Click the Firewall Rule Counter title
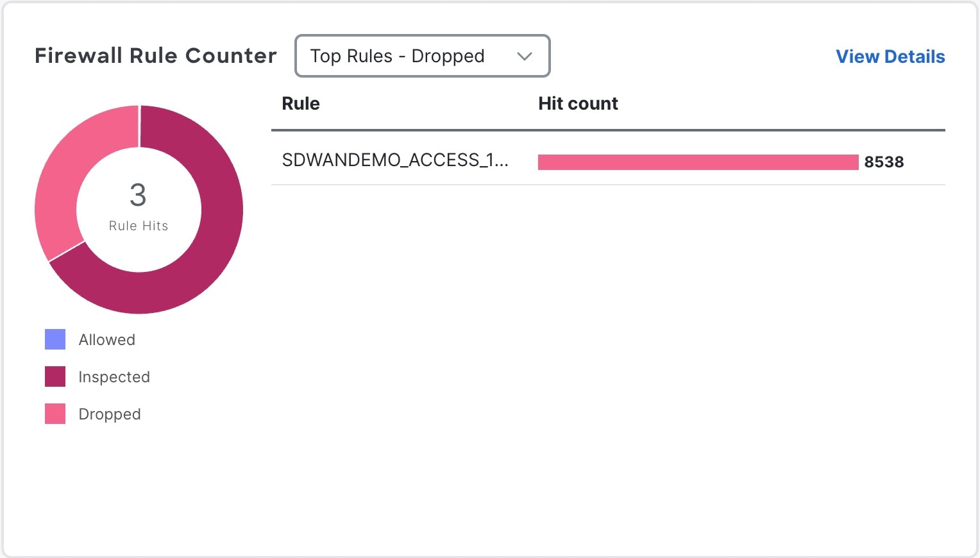The image size is (980, 558). click(x=156, y=56)
